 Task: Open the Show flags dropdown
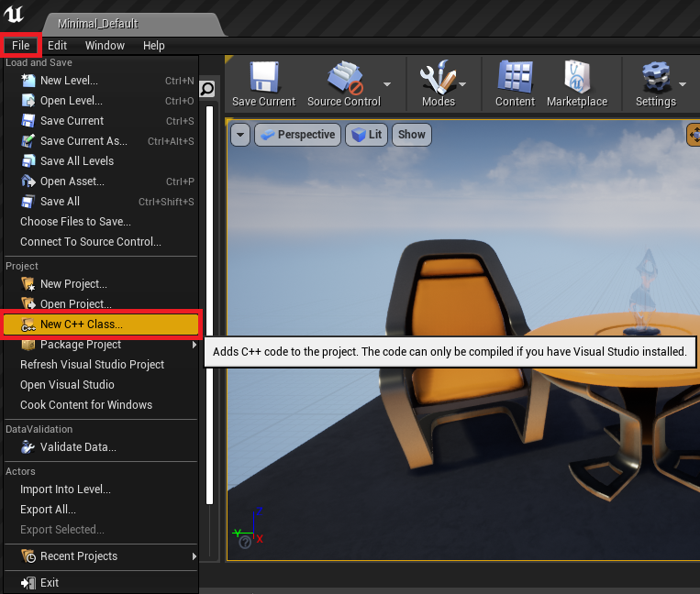coord(412,135)
